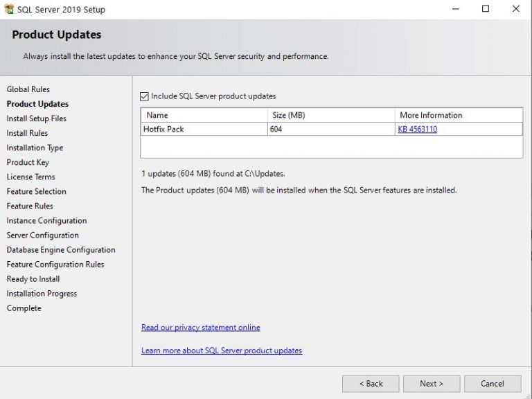Select the Name column header
The image size is (532, 399).
coord(204,115)
